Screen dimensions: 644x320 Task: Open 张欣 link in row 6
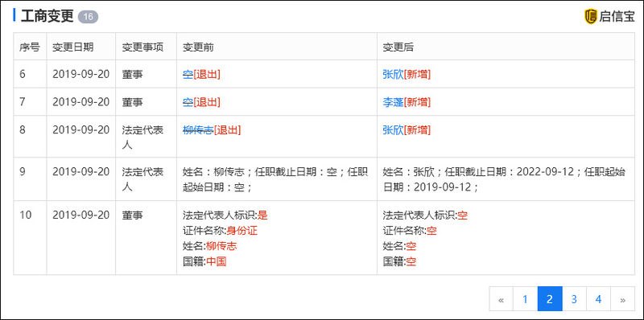pos(393,74)
